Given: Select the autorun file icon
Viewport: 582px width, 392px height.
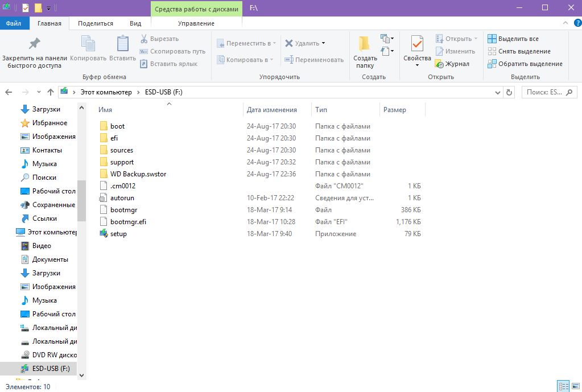Looking at the screenshot, I should pos(103,198).
